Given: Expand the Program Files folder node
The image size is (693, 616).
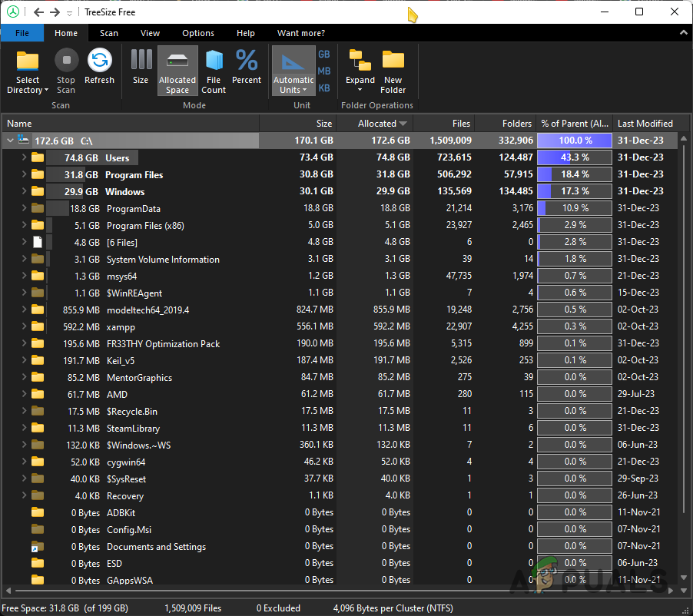Looking at the screenshot, I should pos(24,174).
